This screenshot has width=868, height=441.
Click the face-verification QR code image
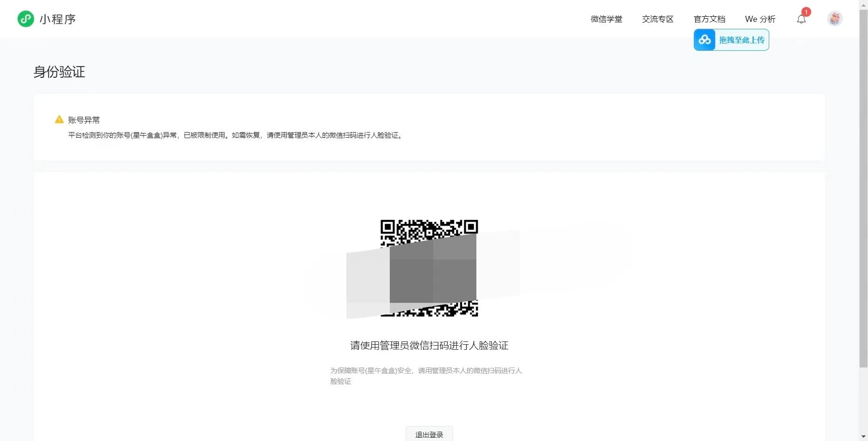[x=429, y=268]
